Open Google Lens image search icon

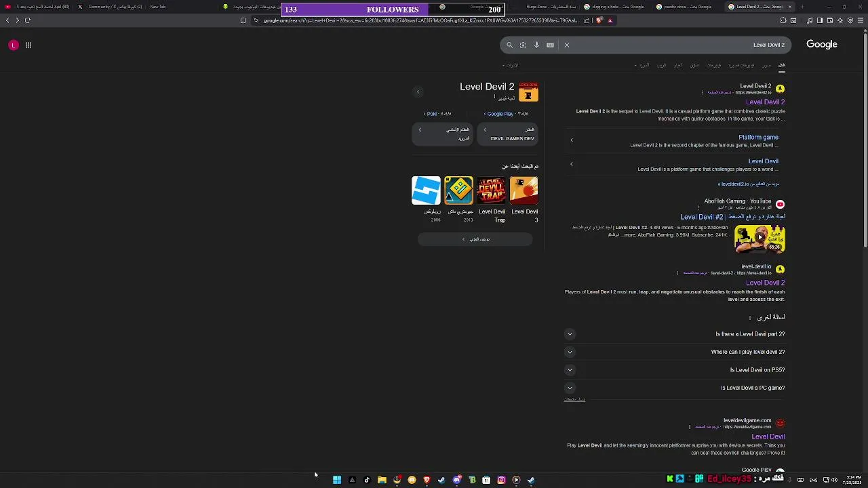[523, 45]
